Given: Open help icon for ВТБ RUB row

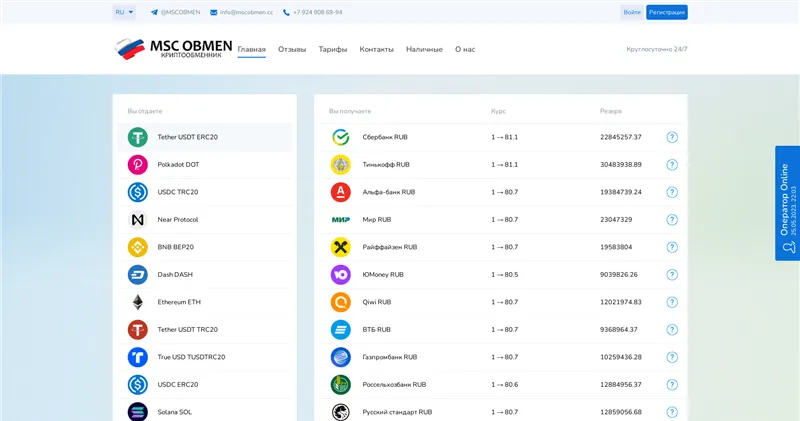Looking at the screenshot, I should (672, 330).
